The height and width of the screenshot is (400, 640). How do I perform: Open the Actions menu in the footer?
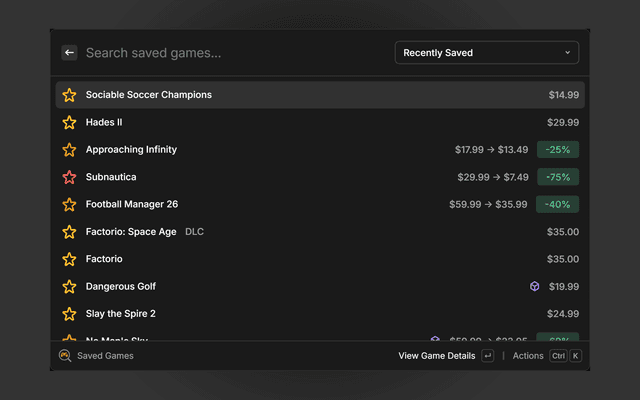click(528, 356)
